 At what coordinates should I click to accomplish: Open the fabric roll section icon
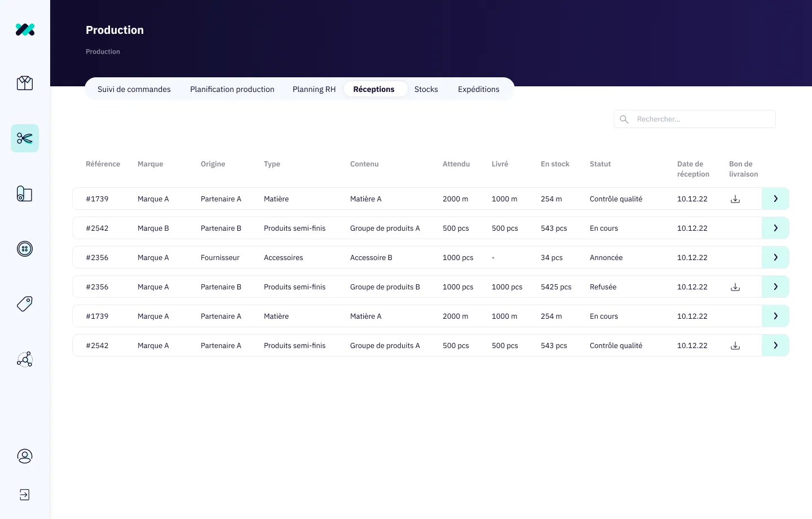point(25,193)
